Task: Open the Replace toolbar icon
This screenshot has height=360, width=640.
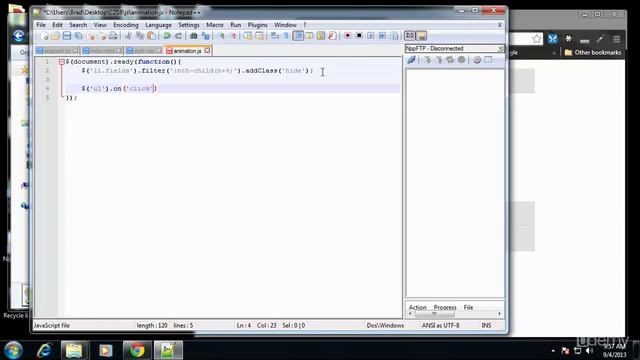Action: [x=205, y=36]
